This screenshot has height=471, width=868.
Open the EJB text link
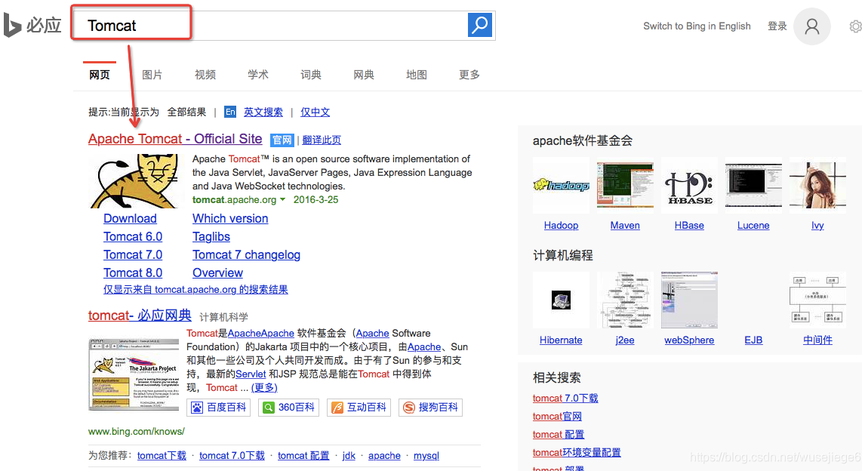[x=753, y=340]
